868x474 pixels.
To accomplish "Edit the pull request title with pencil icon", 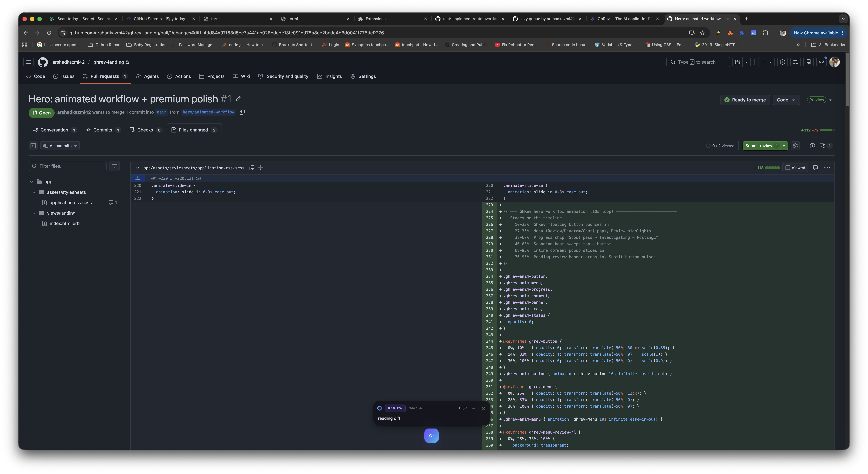I will coord(238,99).
